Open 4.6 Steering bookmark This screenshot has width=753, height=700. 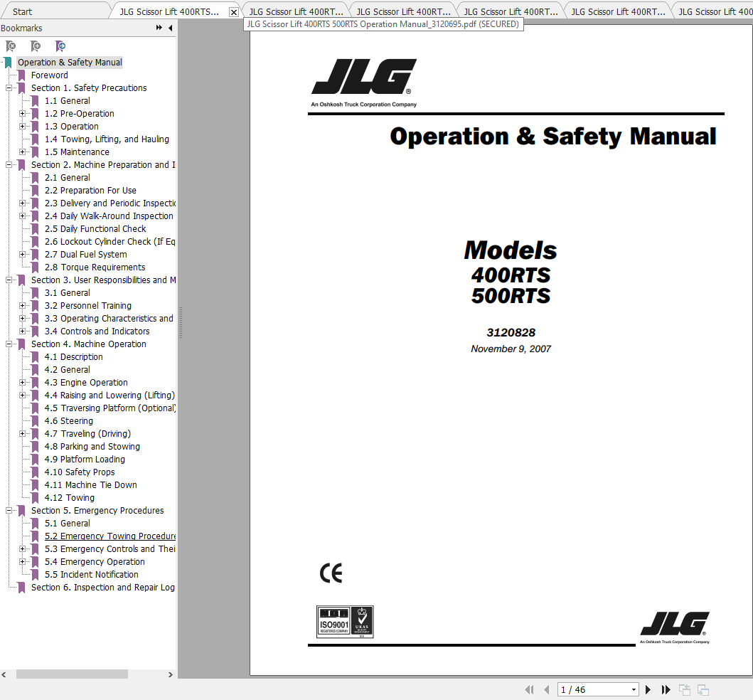click(x=69, y=421)
